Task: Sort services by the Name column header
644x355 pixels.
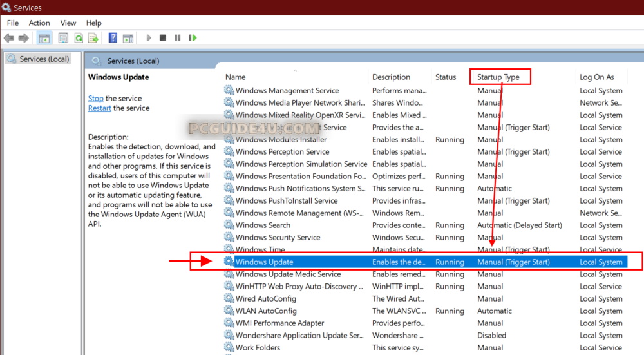Action: click(236, 77)
